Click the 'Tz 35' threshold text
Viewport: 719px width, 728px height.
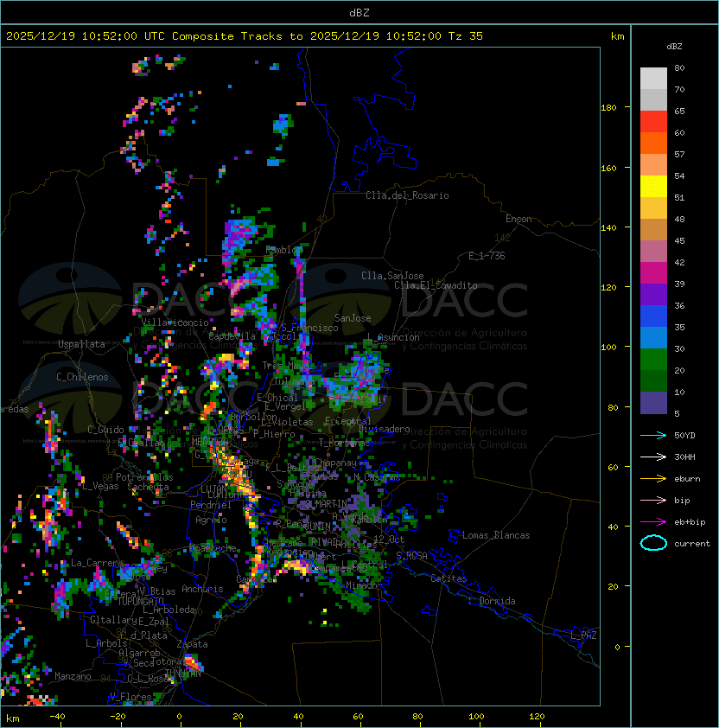466,36
